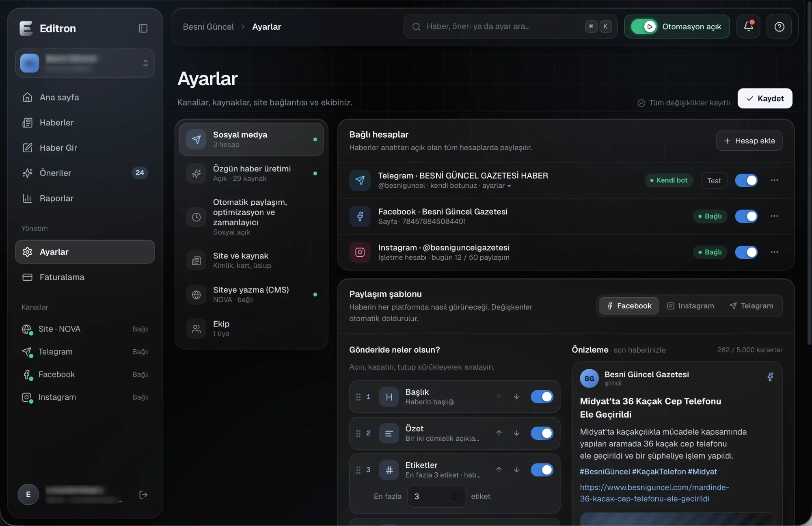
Task: Click the Kaydet button
Action: (765, 98)
